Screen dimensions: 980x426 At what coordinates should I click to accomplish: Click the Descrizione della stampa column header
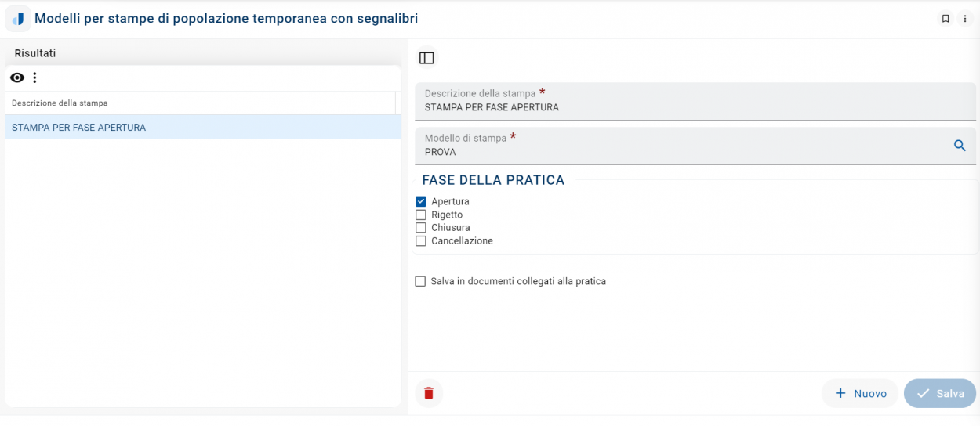(60, 103)
